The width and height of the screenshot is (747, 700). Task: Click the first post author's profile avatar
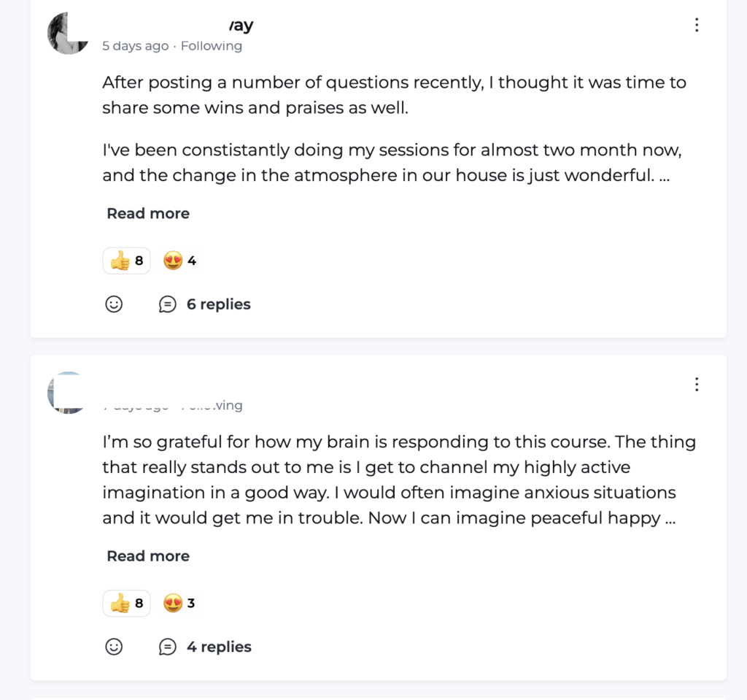point(68,34)
